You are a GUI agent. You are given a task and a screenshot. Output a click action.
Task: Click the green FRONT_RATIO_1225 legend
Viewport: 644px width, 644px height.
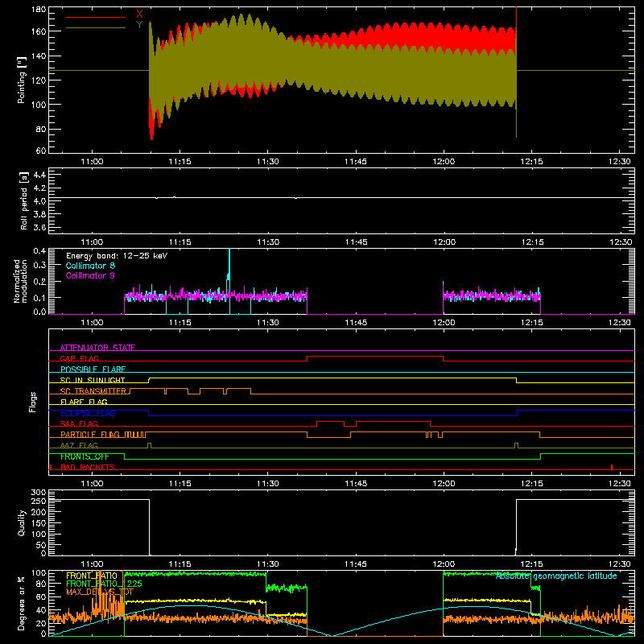click(x=105, y=584)
